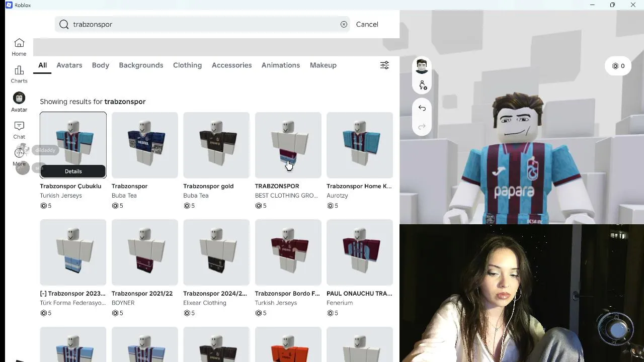Click the magnifier icon in the search bar
The image size is (644, 362).
(64, 24)
